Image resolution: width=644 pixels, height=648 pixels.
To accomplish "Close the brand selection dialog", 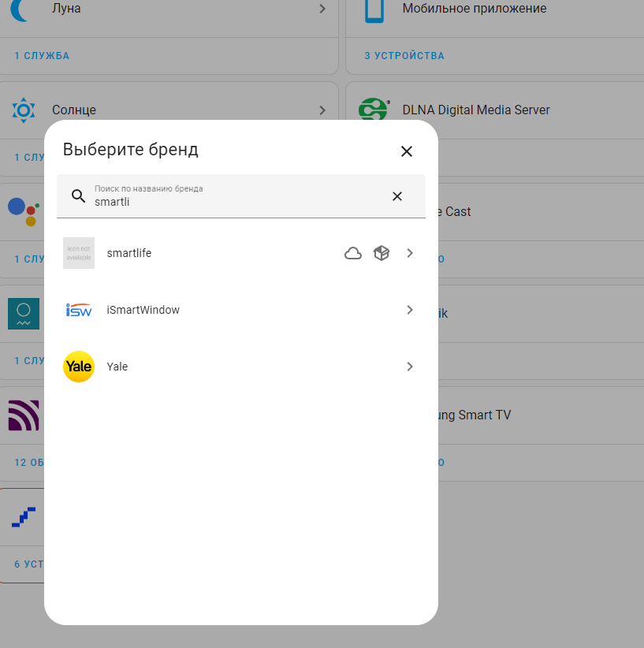I will pyautogui.click(x=406, y=151).
